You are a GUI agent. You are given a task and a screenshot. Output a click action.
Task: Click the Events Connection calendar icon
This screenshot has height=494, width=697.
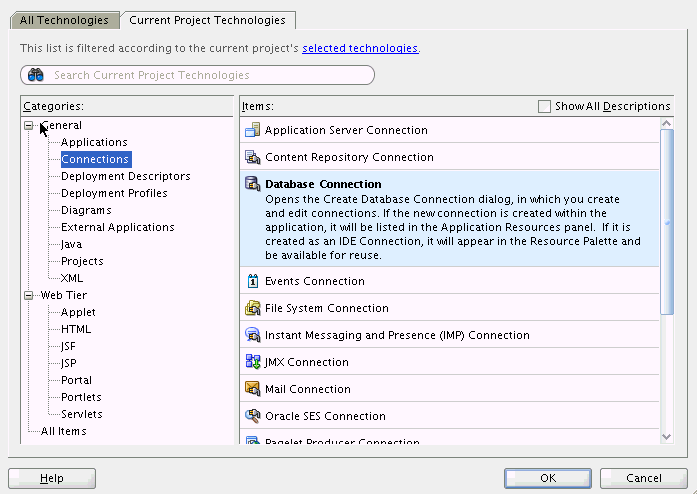(x=252, y=281)
